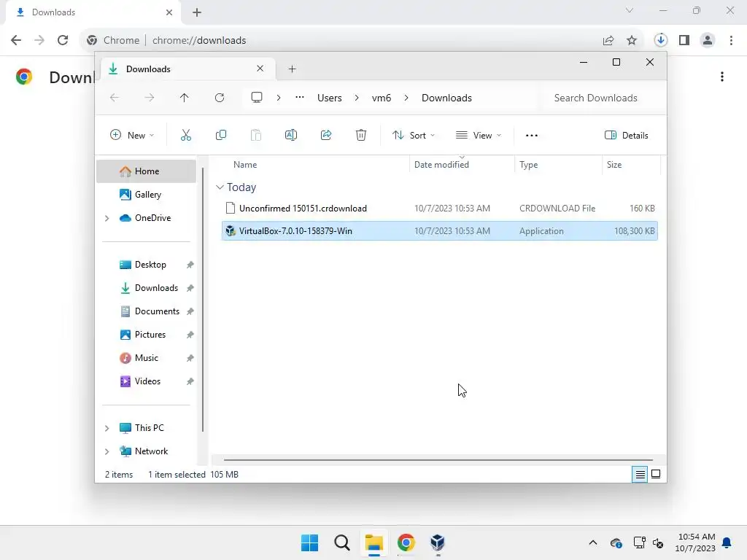The height and width of the screenshot is (560, 747).
Task: Show hidden system tray icons
Action: click(x=592, y=542)
